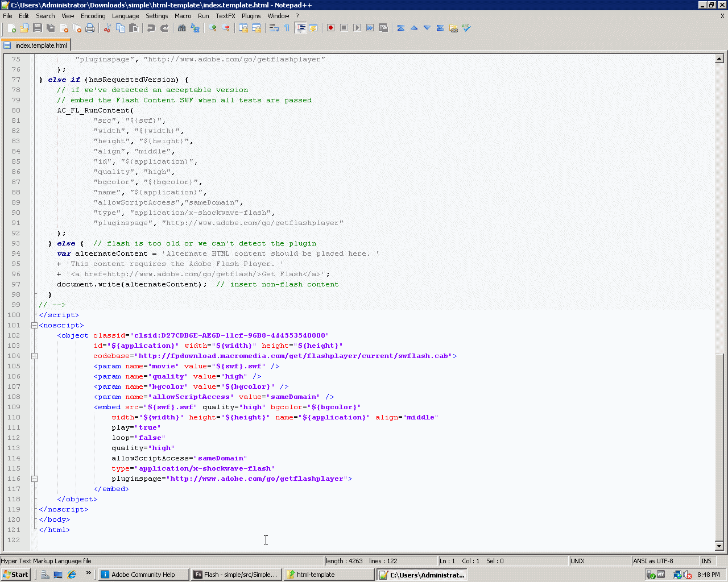
Task: Click line number 93 in the margin
Action: [16, 243]
